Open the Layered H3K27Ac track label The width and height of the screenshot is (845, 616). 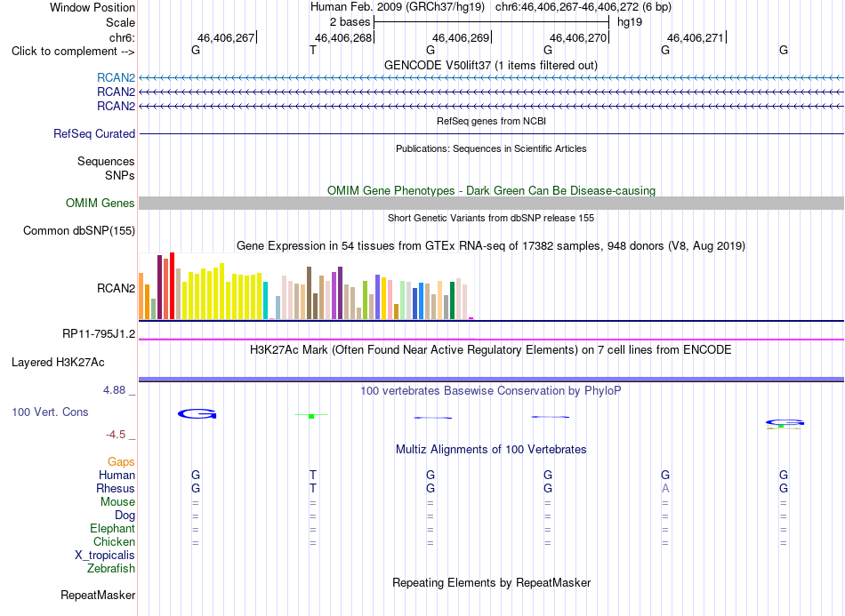click(58, 363)
